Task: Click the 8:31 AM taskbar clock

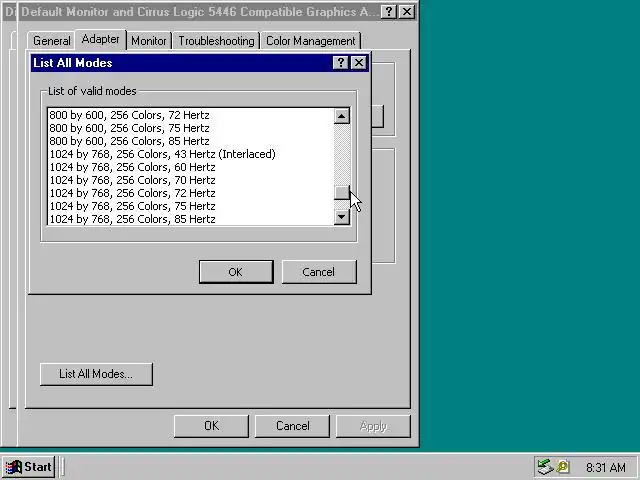Action: pos(606,467)
